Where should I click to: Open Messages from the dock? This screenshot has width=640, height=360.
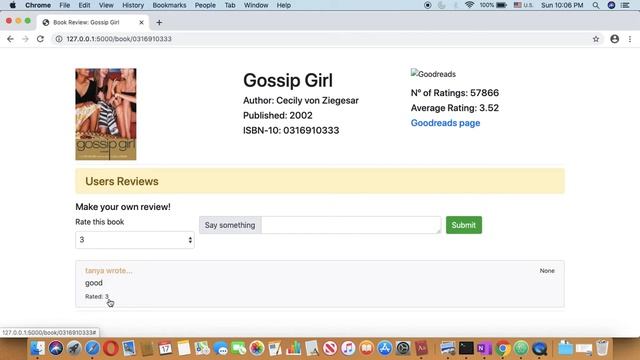220,348
